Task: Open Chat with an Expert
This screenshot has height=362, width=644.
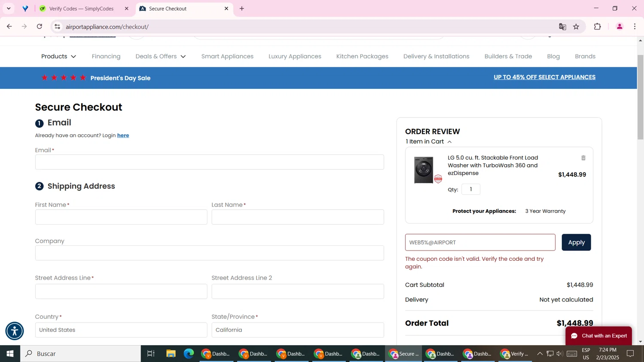Action: pyautogui.click(x=598, y=336)
